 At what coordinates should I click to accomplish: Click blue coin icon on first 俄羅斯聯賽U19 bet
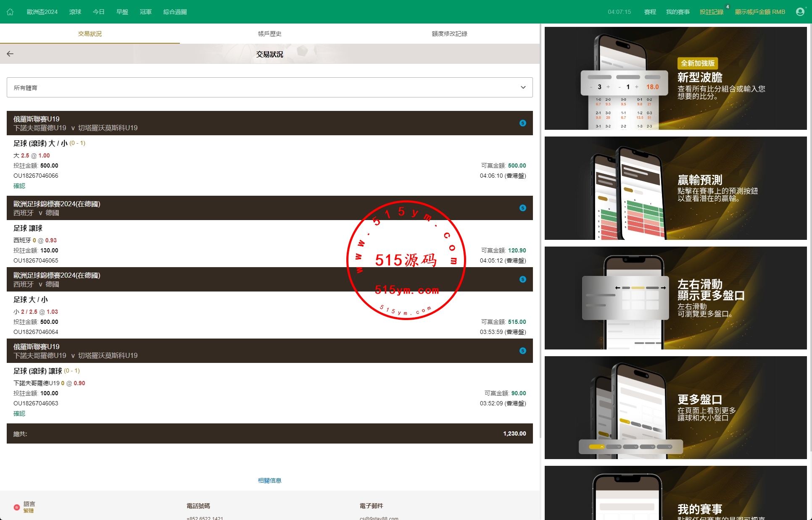pos(522,123)
